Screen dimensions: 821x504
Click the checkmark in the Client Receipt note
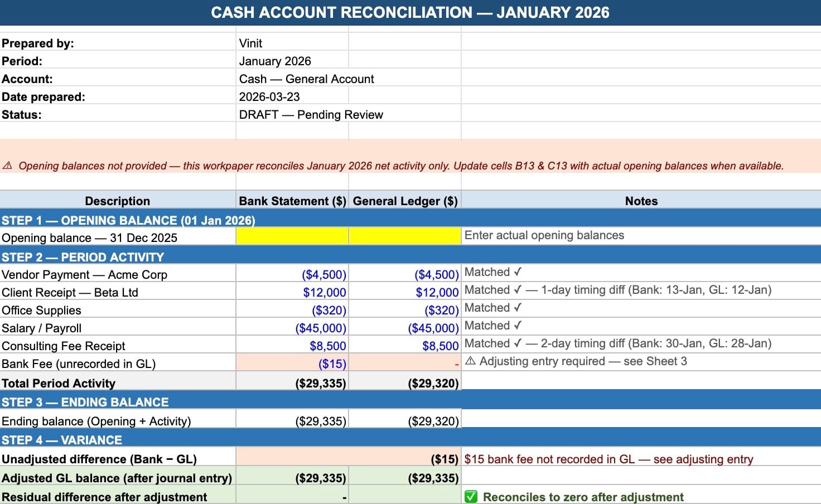coord(519,290)
